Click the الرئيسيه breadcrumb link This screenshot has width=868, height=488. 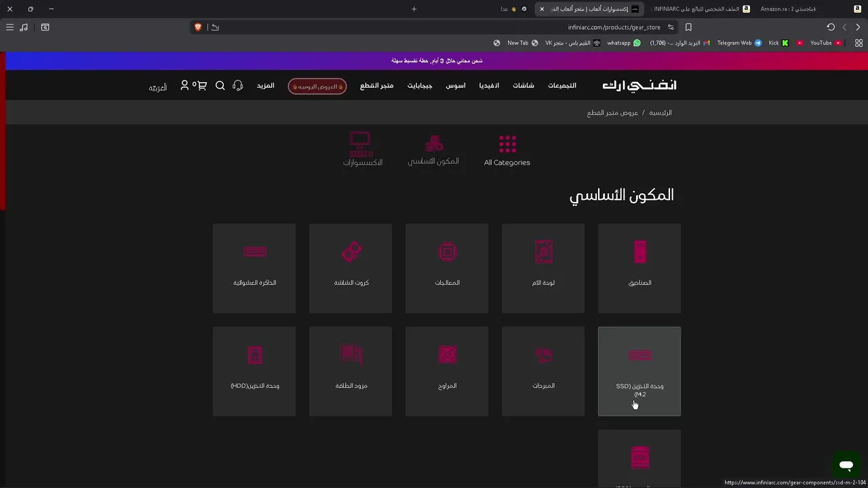pyautogui.click(x=660, y=113)
